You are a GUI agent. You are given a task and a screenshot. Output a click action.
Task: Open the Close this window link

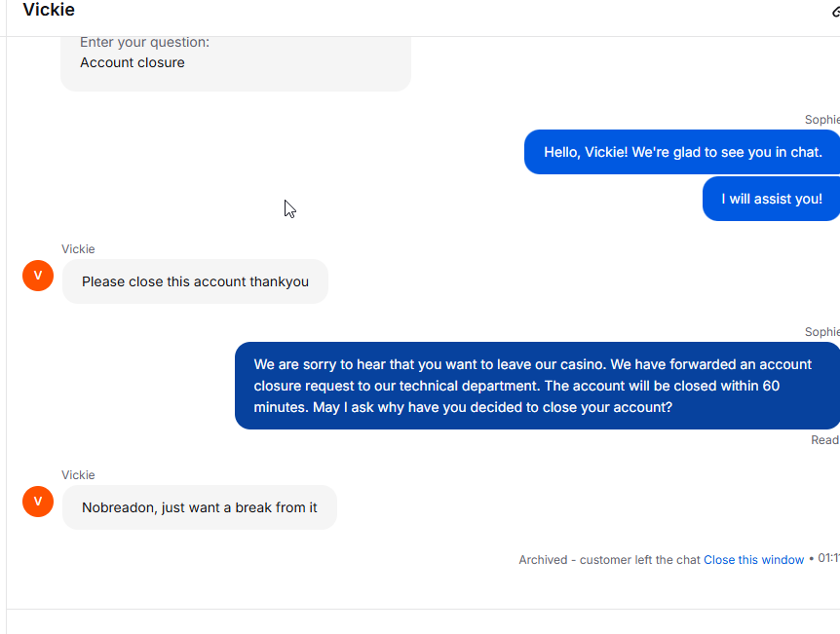pyautogui.click(x=753, y=560)
